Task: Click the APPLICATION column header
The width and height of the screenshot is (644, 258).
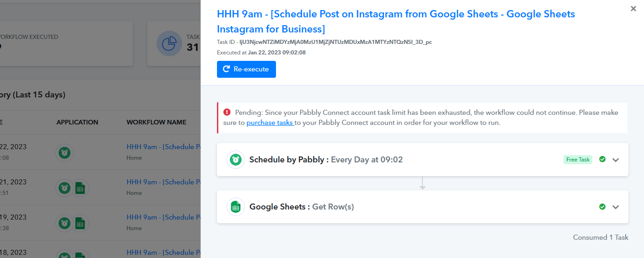Action: pyautogui.click(x=77, y=122)
